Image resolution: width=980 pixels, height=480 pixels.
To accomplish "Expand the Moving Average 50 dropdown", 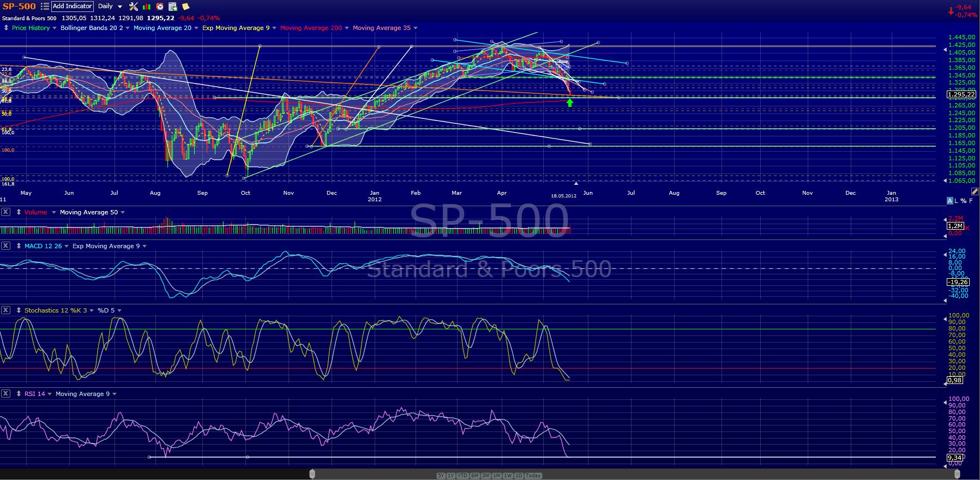I will pos(123,213).
